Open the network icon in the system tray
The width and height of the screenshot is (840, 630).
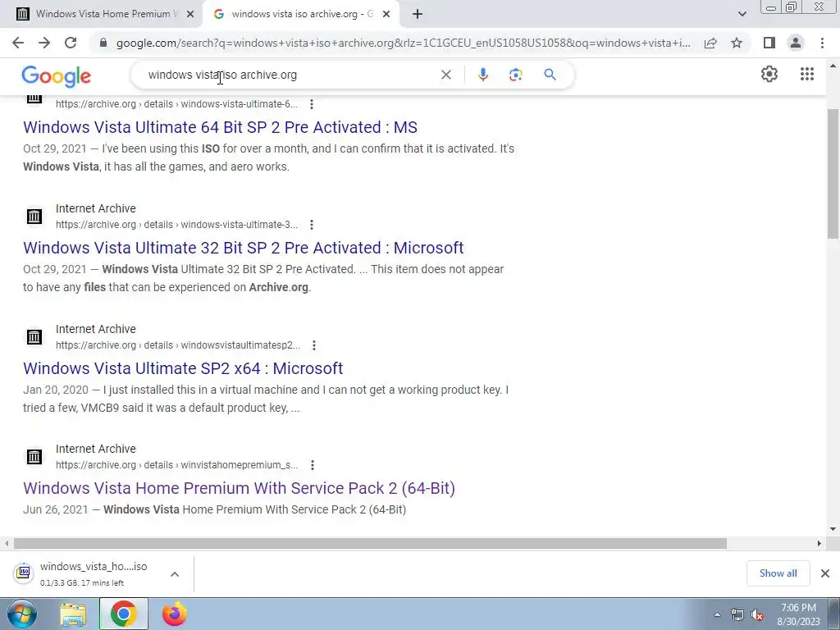tap(737, 615)
